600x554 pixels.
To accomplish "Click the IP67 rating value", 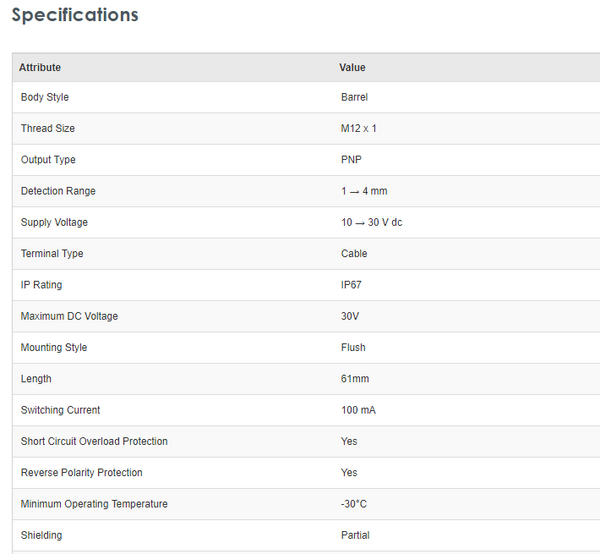I will pyautogui.click(x=352, y=285).
